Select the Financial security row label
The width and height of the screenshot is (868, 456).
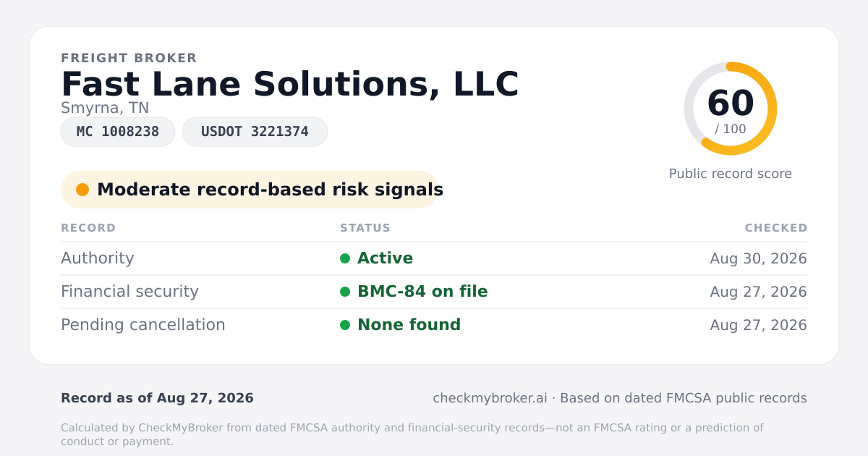coord(129,292)
